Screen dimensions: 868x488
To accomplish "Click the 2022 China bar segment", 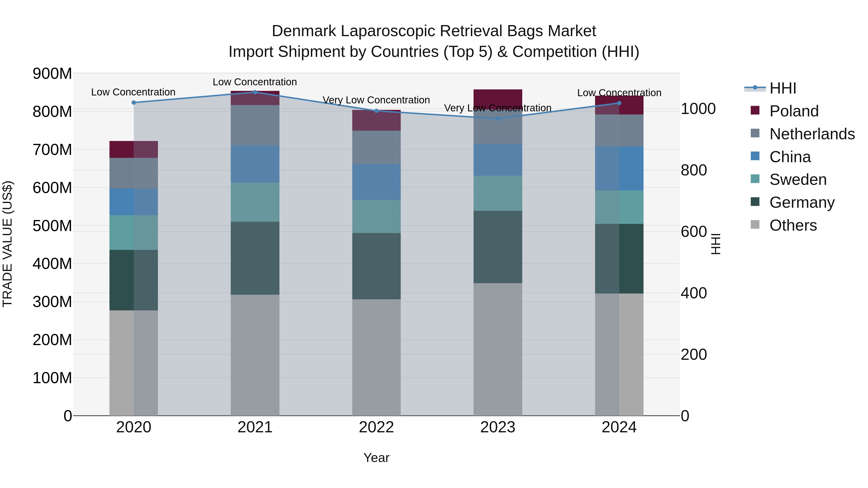I will pyautogui.click(x=376, y=182).
